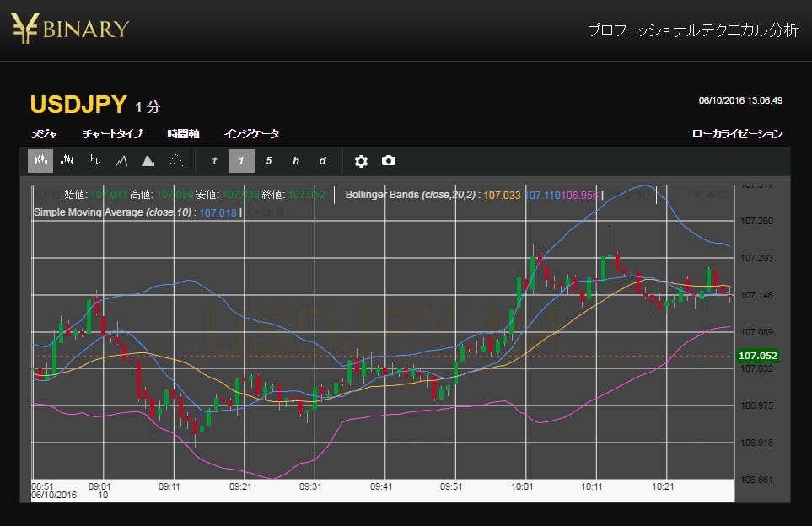
Task: Open the メジャ menu
Action: point(44,134)
